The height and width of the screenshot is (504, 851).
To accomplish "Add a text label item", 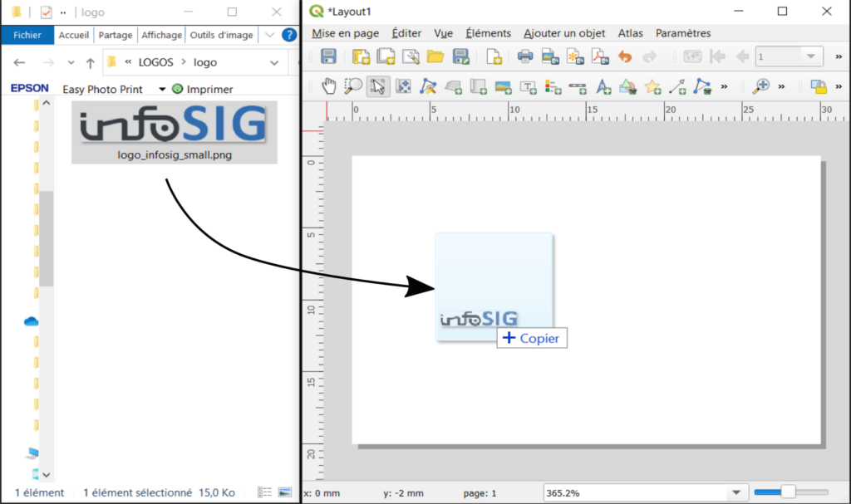I will click(x=528, y=86).
